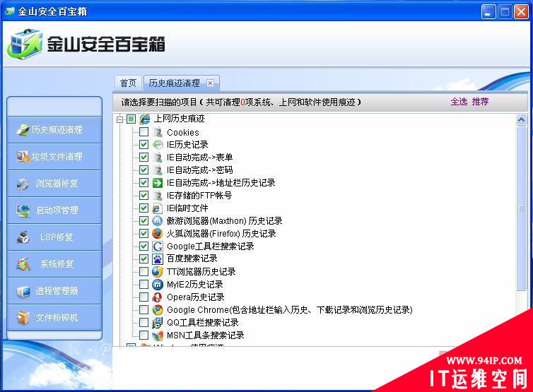
Task: Uncheck the IE临时文件 checkbox
Action: point(143,208)
